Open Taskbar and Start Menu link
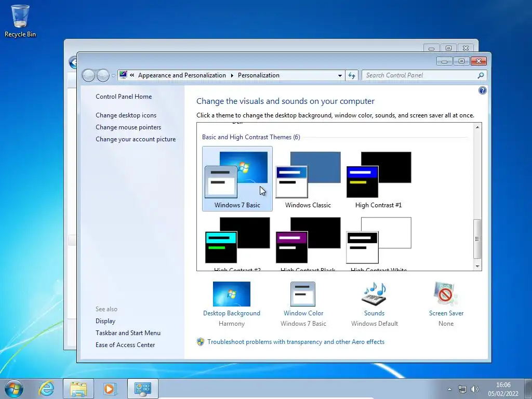 [x=128, y=333]
